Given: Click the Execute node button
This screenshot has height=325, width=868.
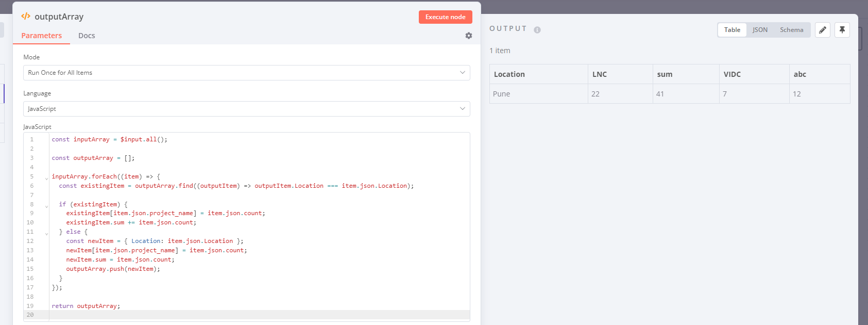Looking at the screenshot, I should click(445, 17).
